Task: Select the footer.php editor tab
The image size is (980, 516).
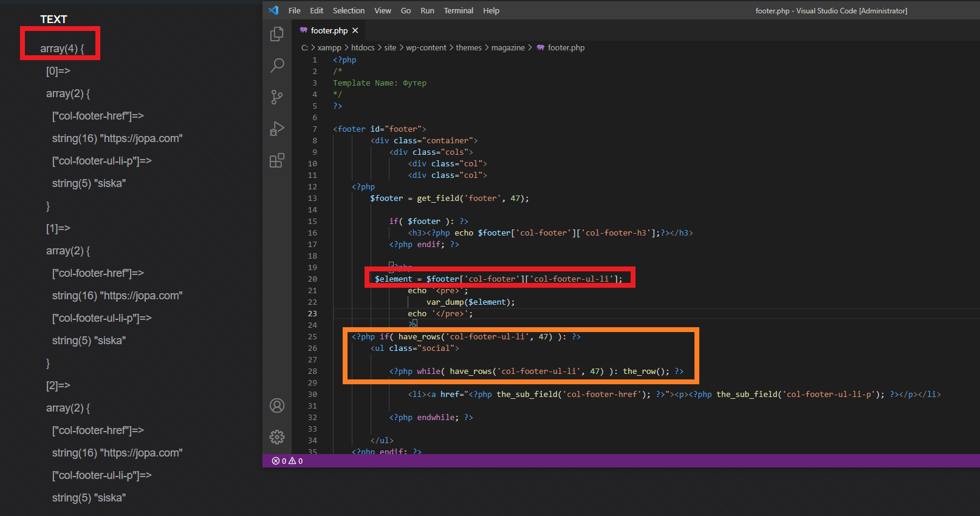Action: (x=329, y=30)
